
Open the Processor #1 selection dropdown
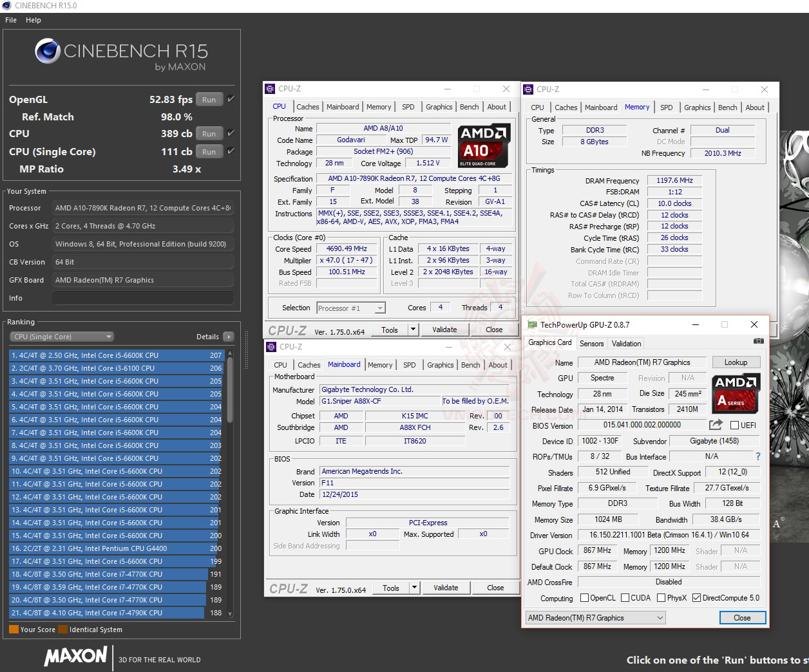(x=351, y=308)
